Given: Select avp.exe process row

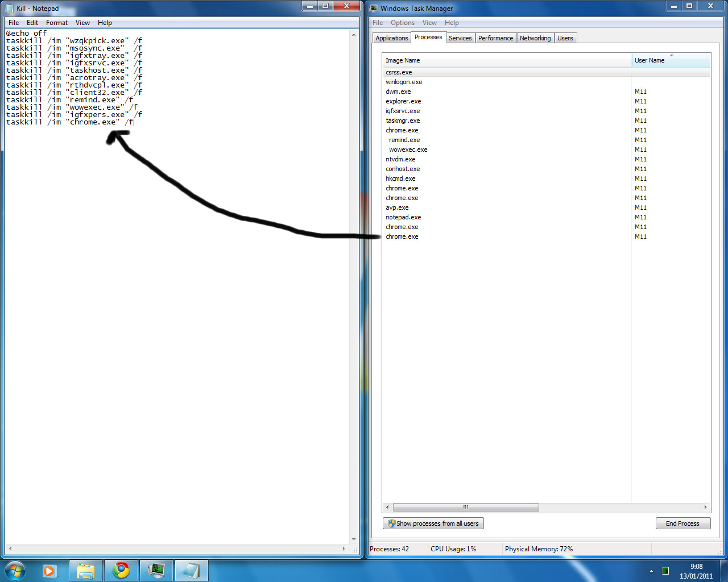Looking at the screenshot, I should coord(546,207).
